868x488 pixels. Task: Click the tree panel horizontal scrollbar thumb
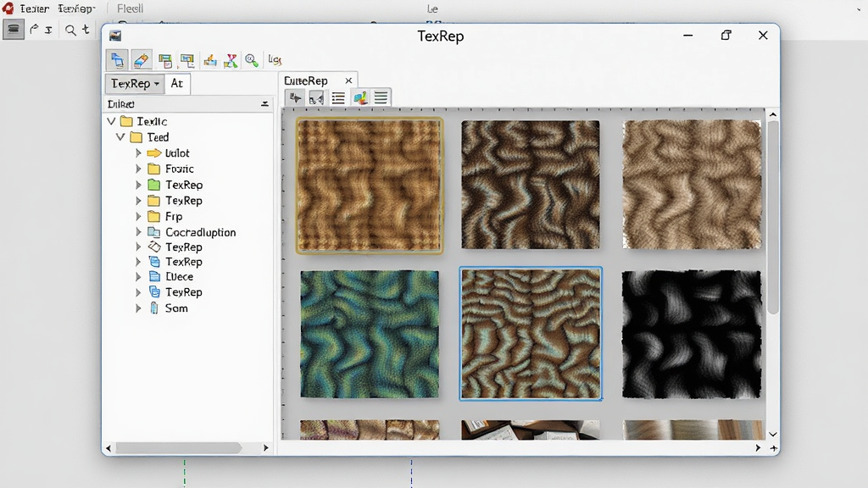(178, 448)
